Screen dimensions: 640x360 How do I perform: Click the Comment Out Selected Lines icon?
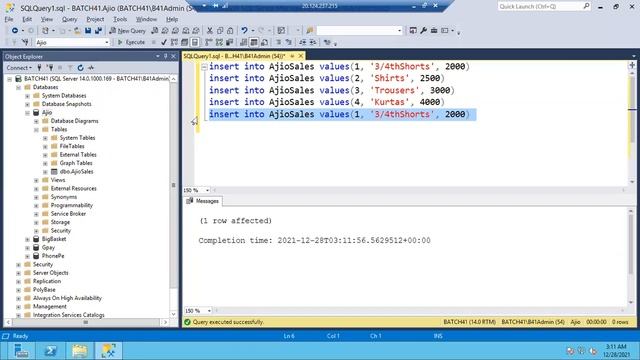click(278, 42)
